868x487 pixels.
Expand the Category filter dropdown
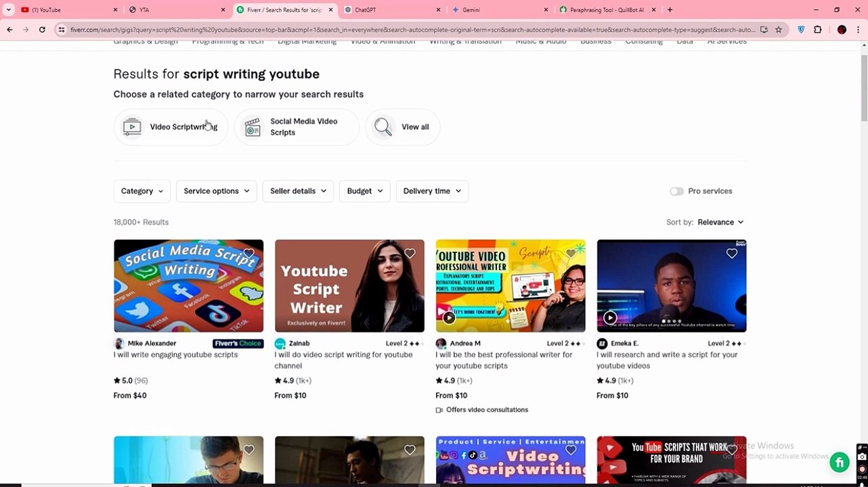tap(142, 191)
